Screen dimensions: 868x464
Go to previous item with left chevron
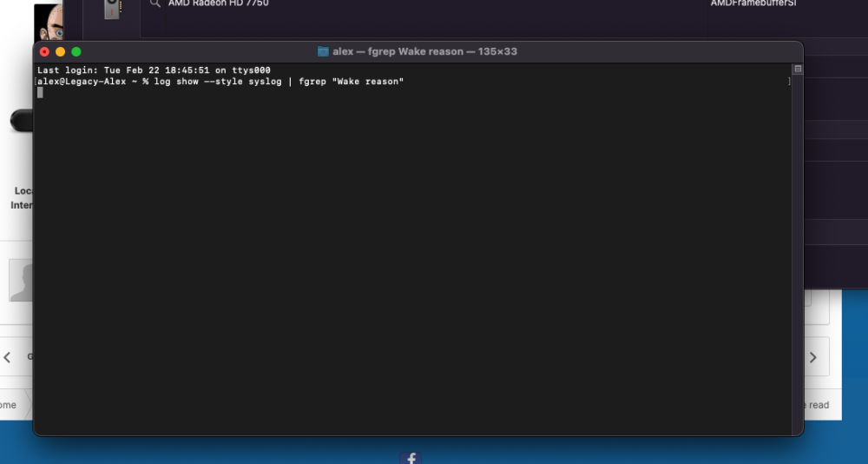(x=7, y=358)
